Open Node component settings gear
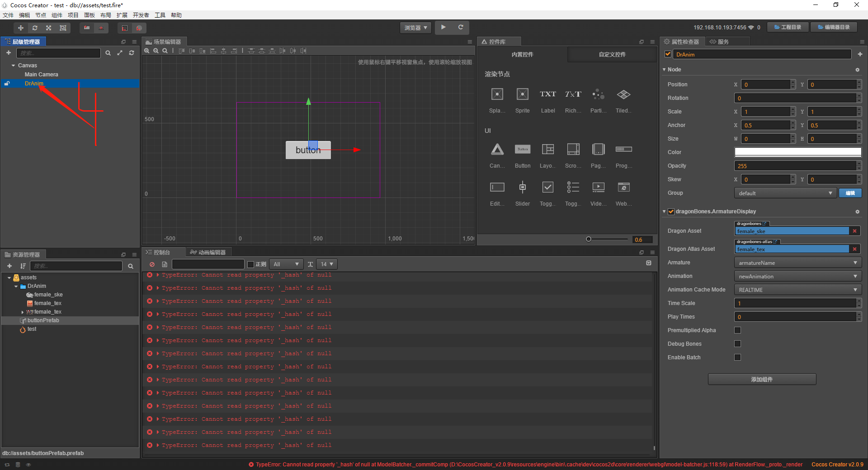Image resolution: width=868 pixels, height=470 pixels. coord(857,70)
